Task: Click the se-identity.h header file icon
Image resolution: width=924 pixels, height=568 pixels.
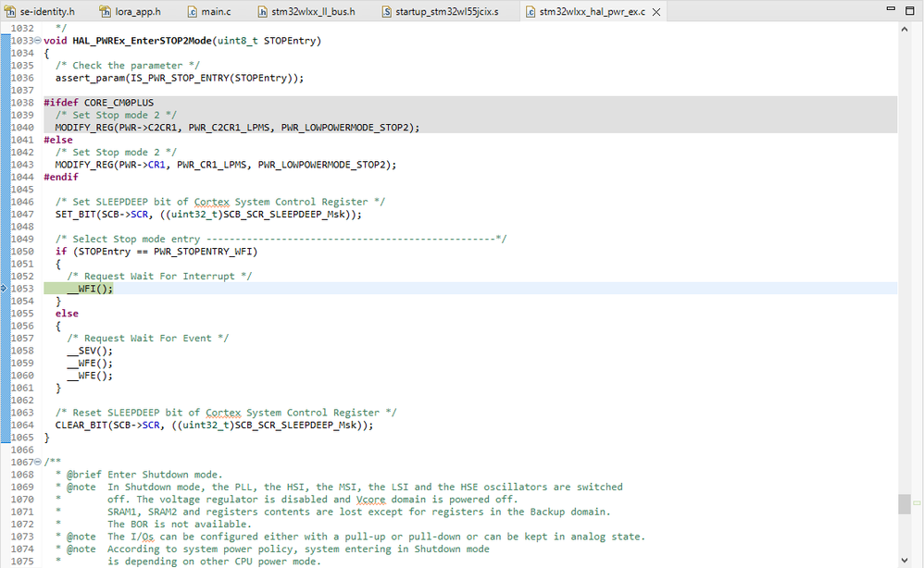Action: coord(10,11)
